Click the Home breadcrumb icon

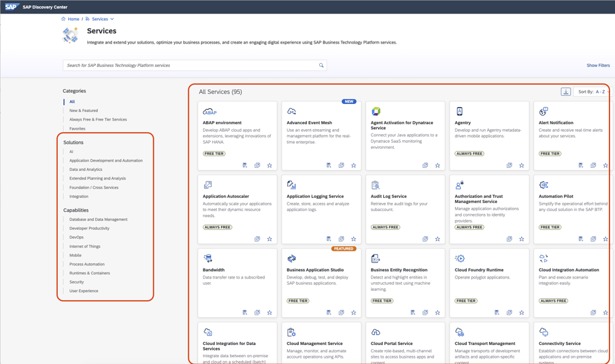pyautogui.click(x=62, y=18)
